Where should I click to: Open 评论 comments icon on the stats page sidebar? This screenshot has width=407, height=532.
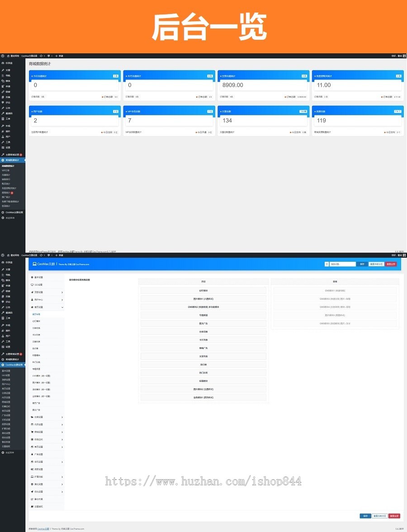click(x=3, y=103)
